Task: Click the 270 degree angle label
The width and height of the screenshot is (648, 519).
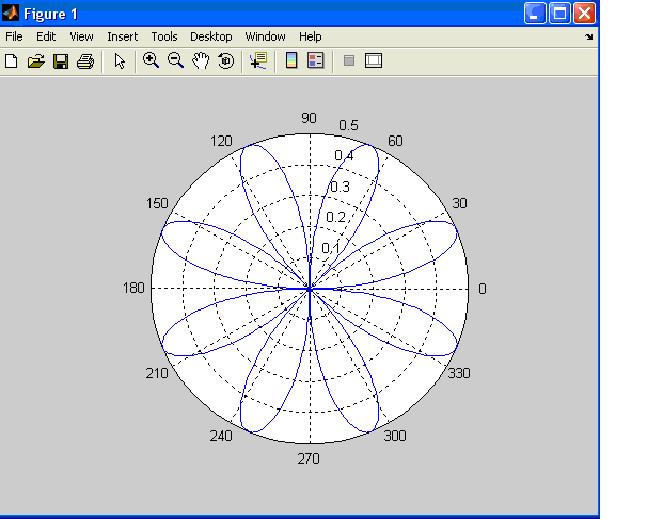Action: tap(308, 459)
